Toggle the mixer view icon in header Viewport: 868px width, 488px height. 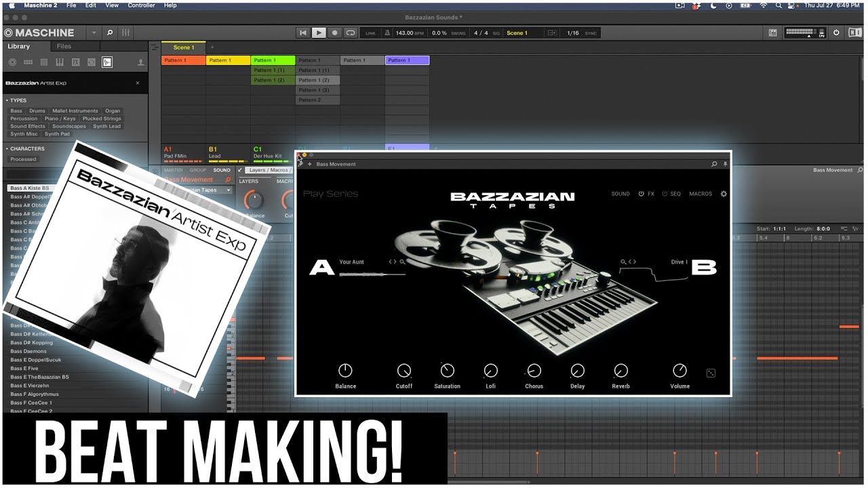126,33
